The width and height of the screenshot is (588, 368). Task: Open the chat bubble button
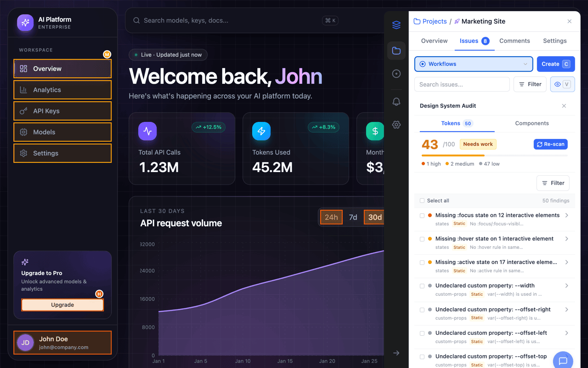(x=563, y=361)
